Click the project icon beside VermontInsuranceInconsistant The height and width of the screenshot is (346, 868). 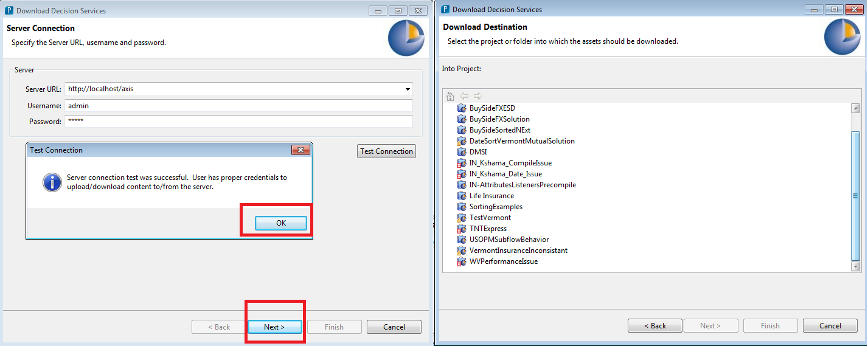point(462,251)
